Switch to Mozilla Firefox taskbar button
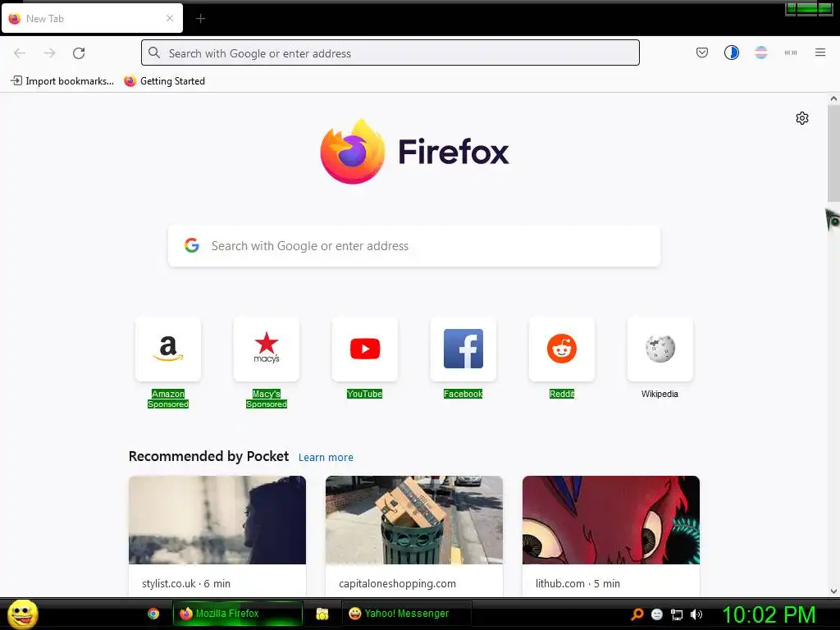The width and height of the screenshot is (840, 630). pos(237,614)
